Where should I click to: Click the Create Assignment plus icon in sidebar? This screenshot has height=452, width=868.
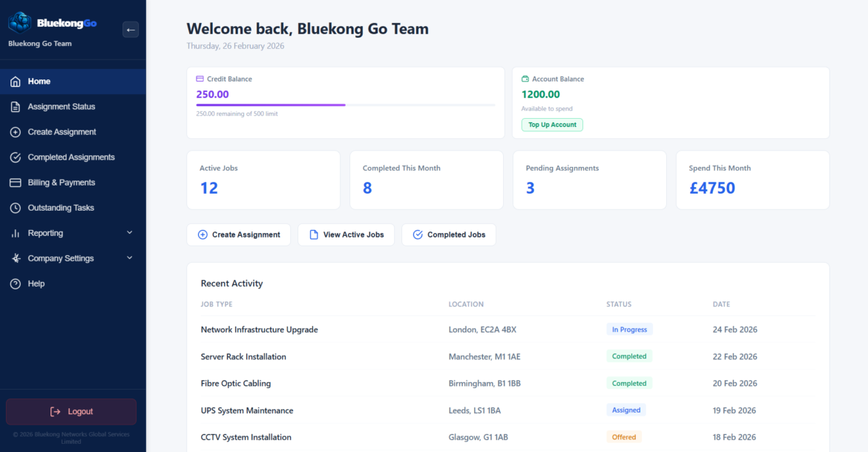pyautogui.click(x=15, y=132)
